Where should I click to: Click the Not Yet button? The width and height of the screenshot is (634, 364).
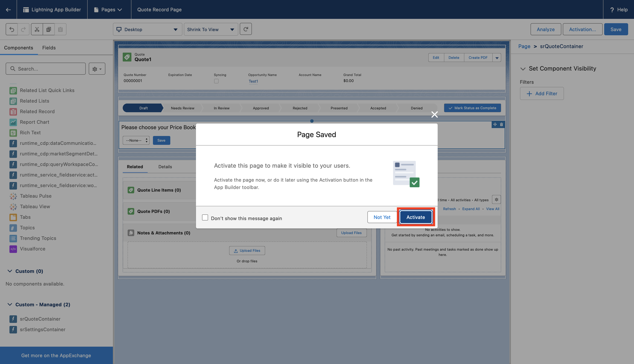382,217
